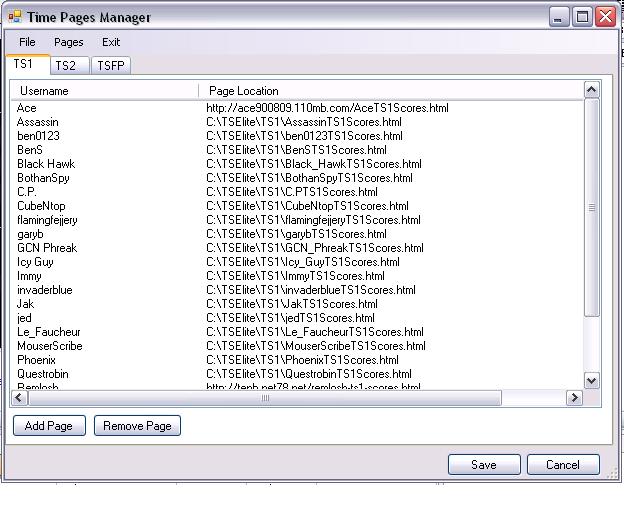Click the Page Location column header

[x=390, y=91]
